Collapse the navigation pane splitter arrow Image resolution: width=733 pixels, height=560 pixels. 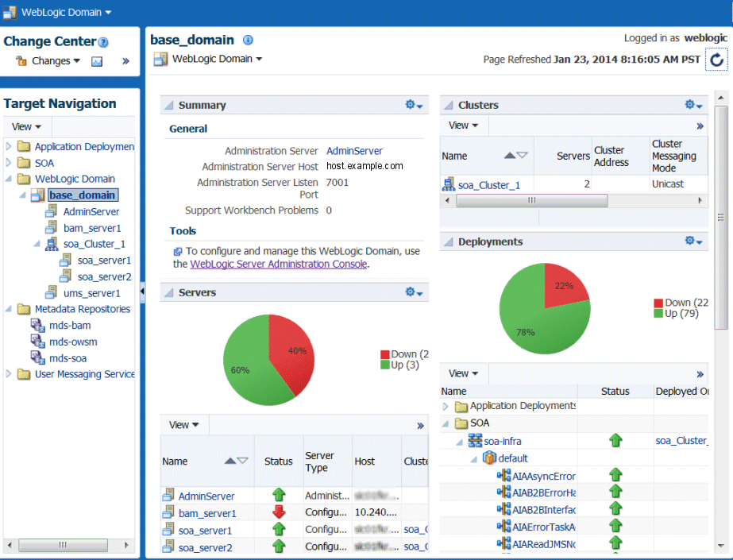click(x=142, y=292)
